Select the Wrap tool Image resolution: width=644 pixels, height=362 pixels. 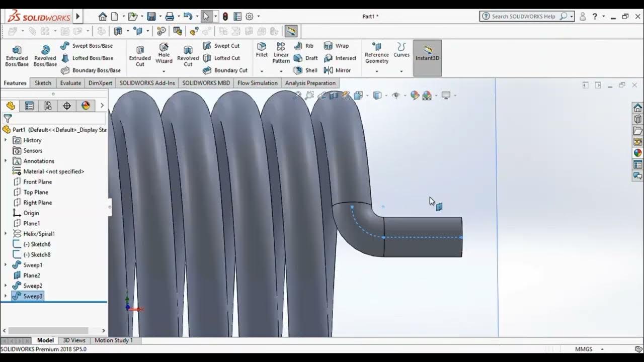pos(336,46)
